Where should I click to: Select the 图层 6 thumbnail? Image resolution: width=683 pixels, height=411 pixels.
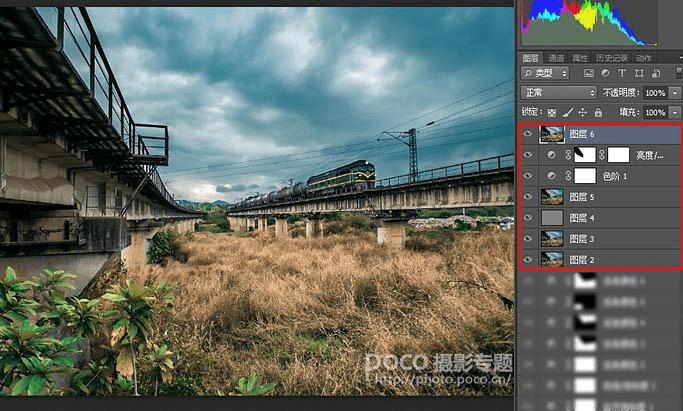coord(552,134)
